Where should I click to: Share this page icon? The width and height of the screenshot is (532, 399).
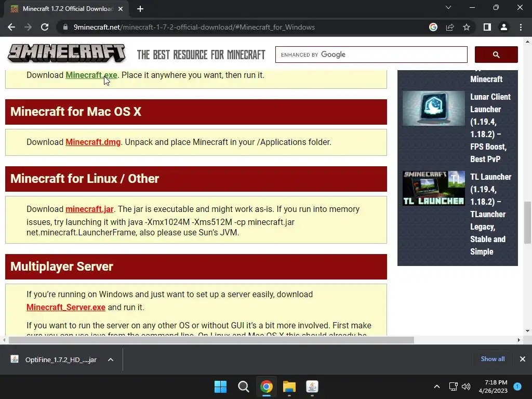pos(450,27)
